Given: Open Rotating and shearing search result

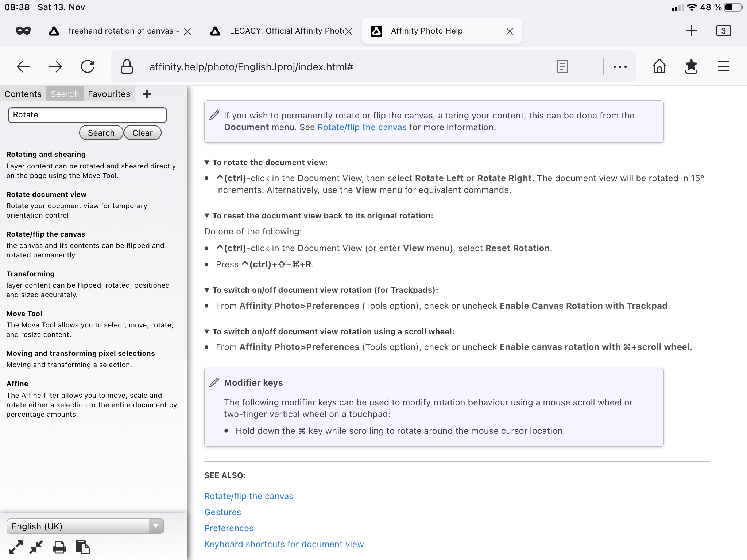Looking at the screenshot, I should pos(46,154).
